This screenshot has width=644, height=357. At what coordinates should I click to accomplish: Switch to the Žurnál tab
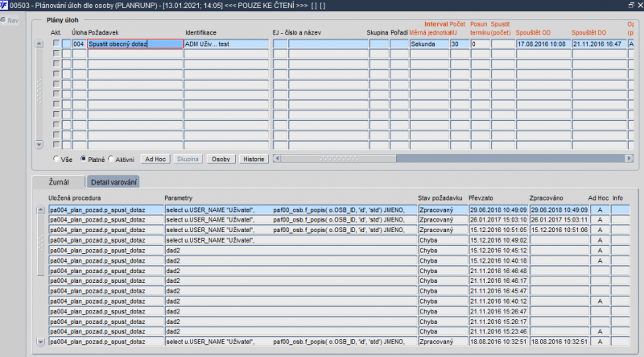coord(59,182)
